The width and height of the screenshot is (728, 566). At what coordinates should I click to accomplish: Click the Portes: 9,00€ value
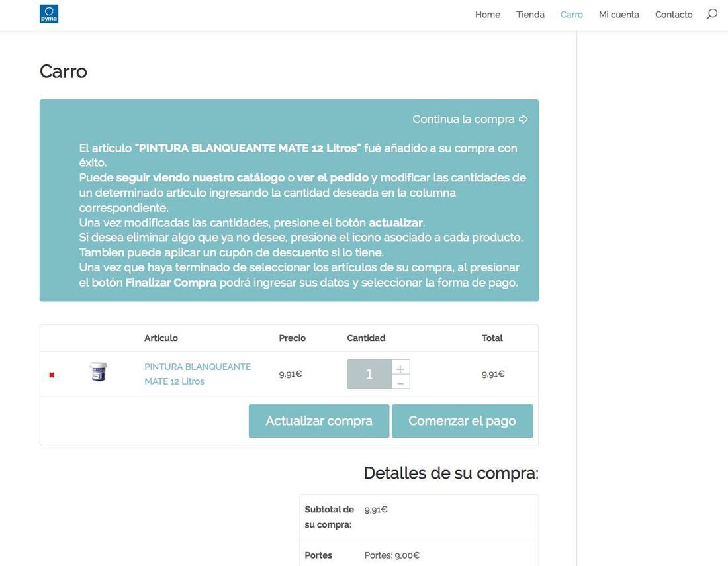[x=392, y=555]
